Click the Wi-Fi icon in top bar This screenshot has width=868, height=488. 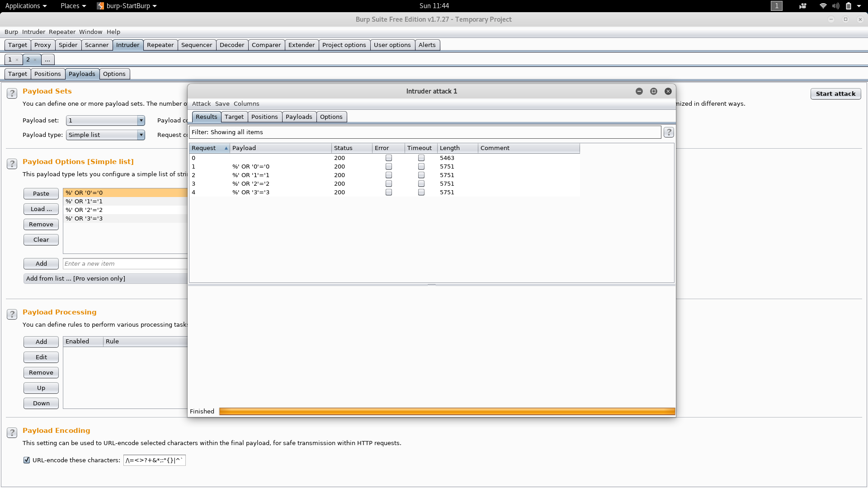coord(823,6)
